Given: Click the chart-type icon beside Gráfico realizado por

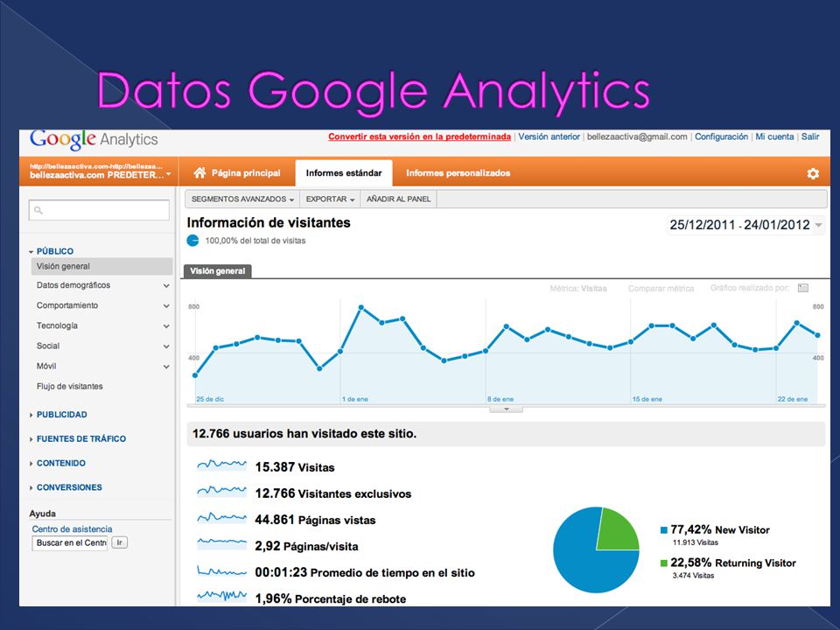Looking at the screenshot, I should pyautogui.click(x=802, y=288).
